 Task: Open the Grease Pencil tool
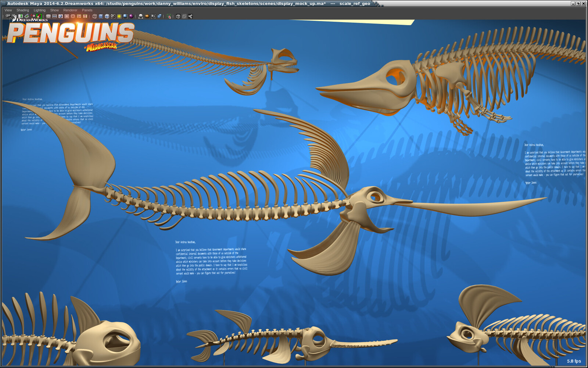(39, 16)
